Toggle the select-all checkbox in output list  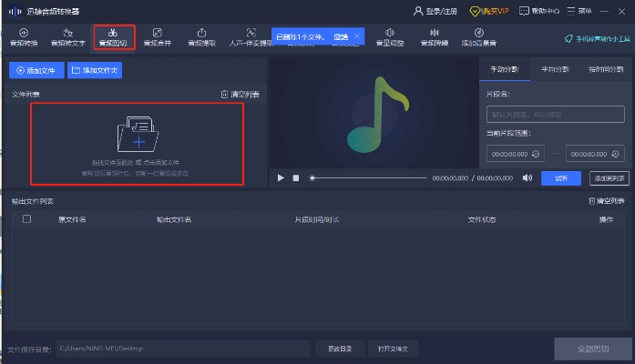26,218
